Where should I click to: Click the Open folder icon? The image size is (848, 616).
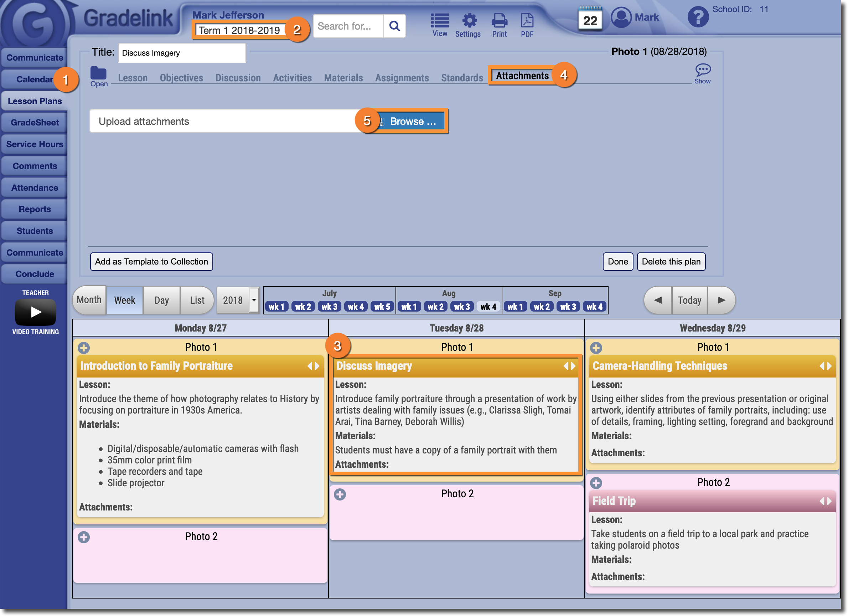click(x=98, y=74)
